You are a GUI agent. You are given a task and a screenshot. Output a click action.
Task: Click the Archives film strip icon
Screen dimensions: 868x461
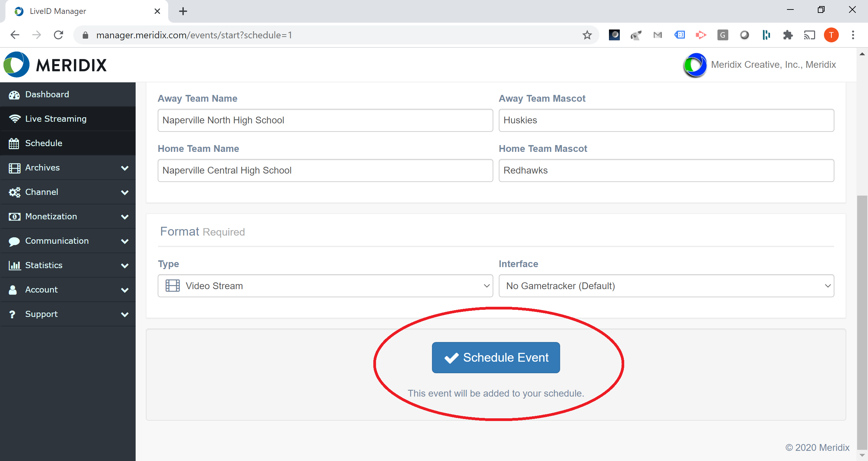click(x=14, y=168)
